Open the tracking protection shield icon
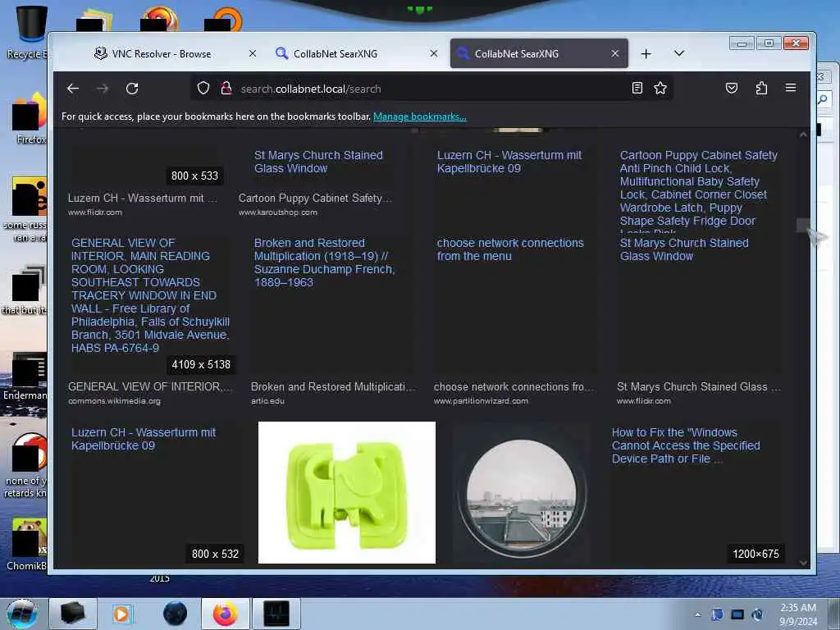Image resolution: width=840 pixels, height=630 pixels. pos(203,88)
